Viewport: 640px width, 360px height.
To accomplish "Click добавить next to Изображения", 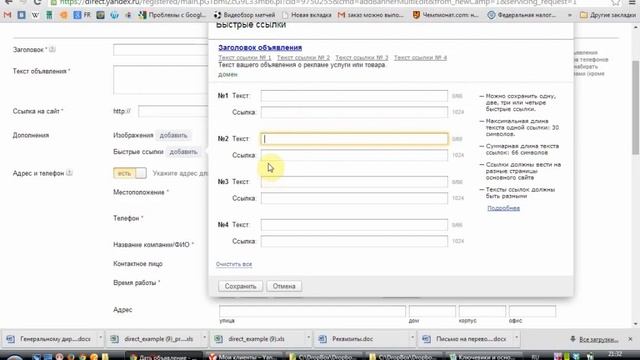I will tap(173, 135).
